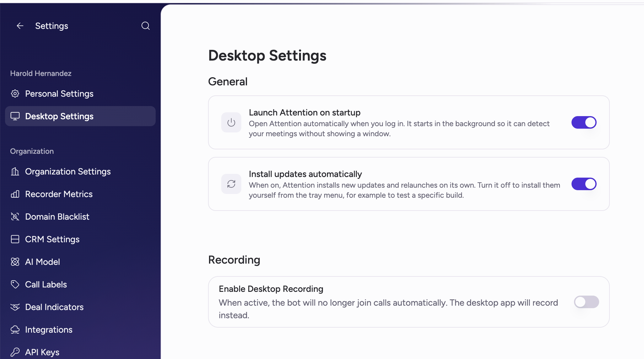Click the back arrow next to Settings
Image resolution: width=644 pixels, height=359 pixels.
[x=20, y=26]
